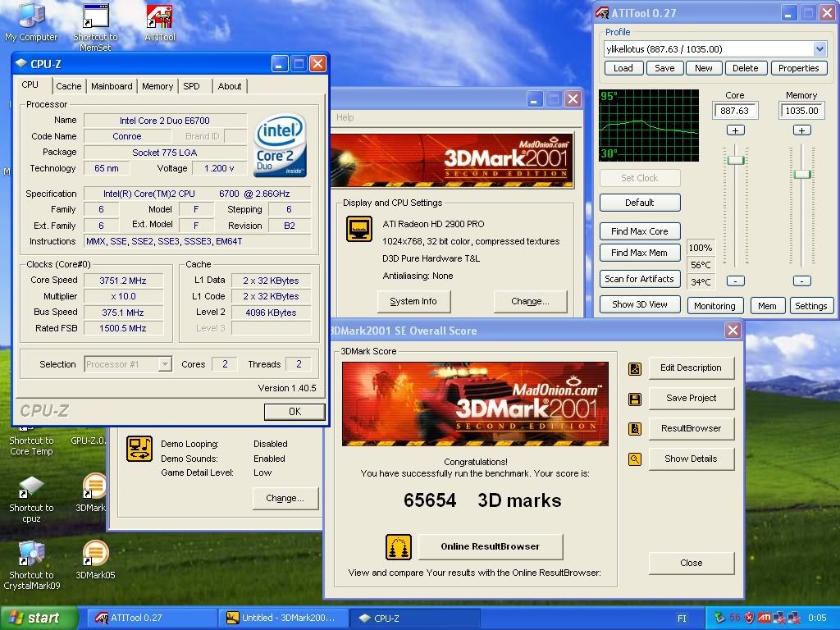The width and height of the screenshot is (840, 630).
Task: Click the ResultBrowser document icon
Action: pyautogui.click(x=635, y=429)
